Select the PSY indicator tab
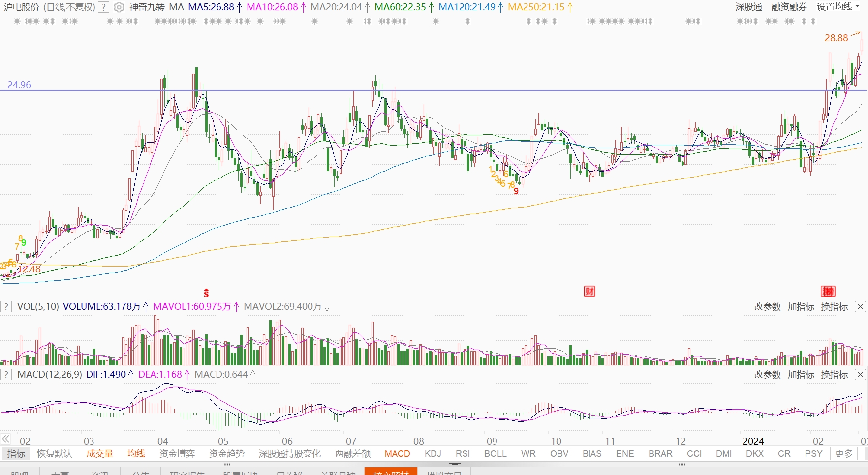This screenshot has height=475, width=868. pos(814,454)
